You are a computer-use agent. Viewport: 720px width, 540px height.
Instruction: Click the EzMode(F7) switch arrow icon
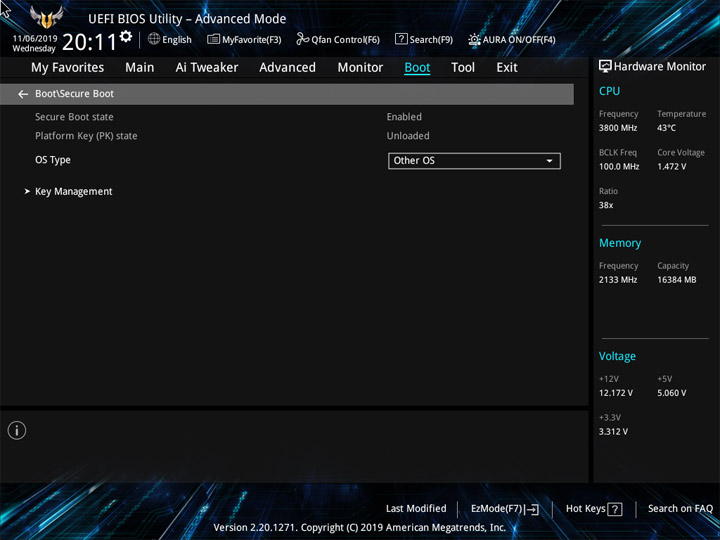click(x=531, y=509)
